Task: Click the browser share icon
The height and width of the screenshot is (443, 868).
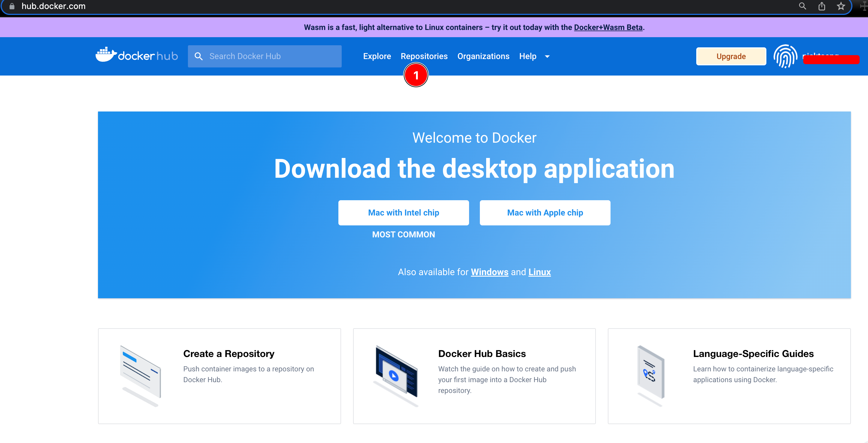Action: point(822,6)
